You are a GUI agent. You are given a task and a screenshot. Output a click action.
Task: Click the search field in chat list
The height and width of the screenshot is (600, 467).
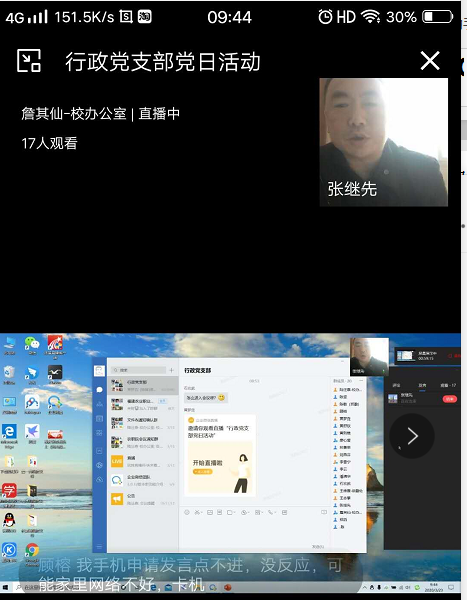pyautogui.click(x=138, y=370)
